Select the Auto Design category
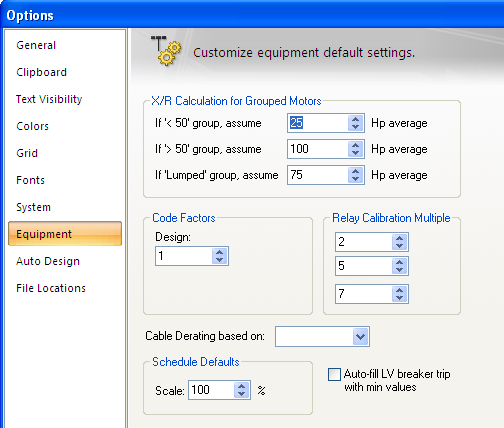 [x=48, y=261]
